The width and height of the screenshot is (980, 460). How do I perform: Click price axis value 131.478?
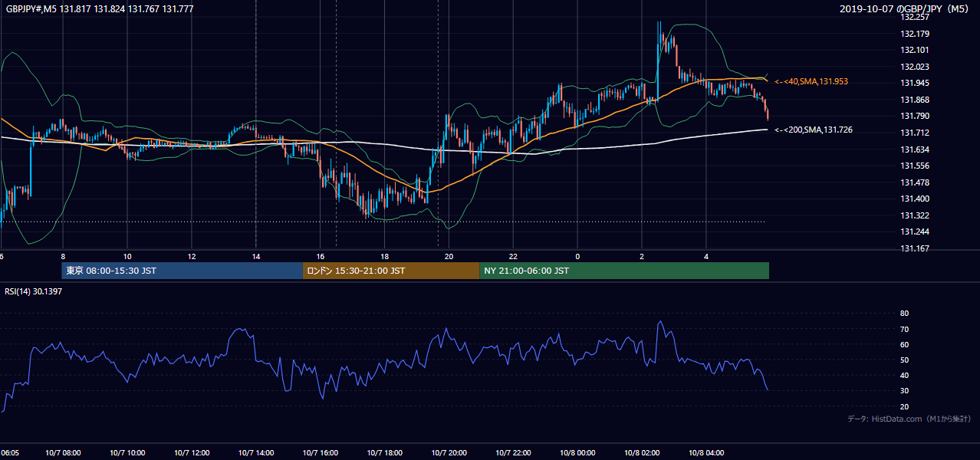coord(915,182)
